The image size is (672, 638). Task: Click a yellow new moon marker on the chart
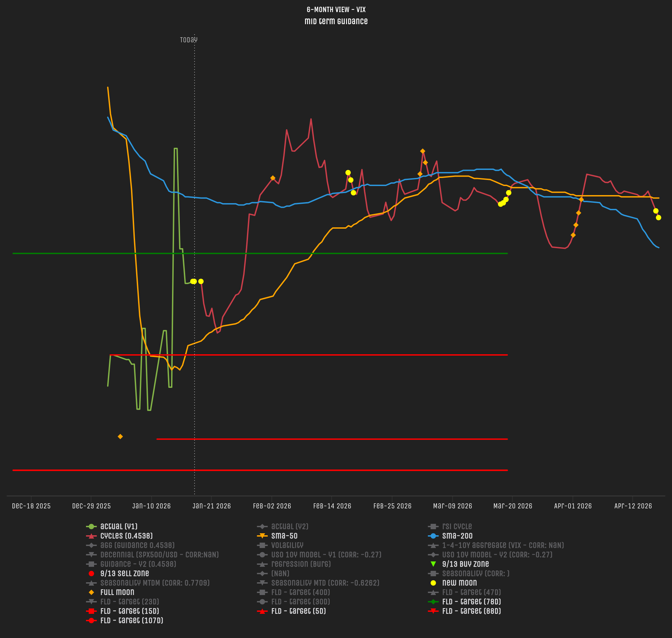click(x=348, y=173)
